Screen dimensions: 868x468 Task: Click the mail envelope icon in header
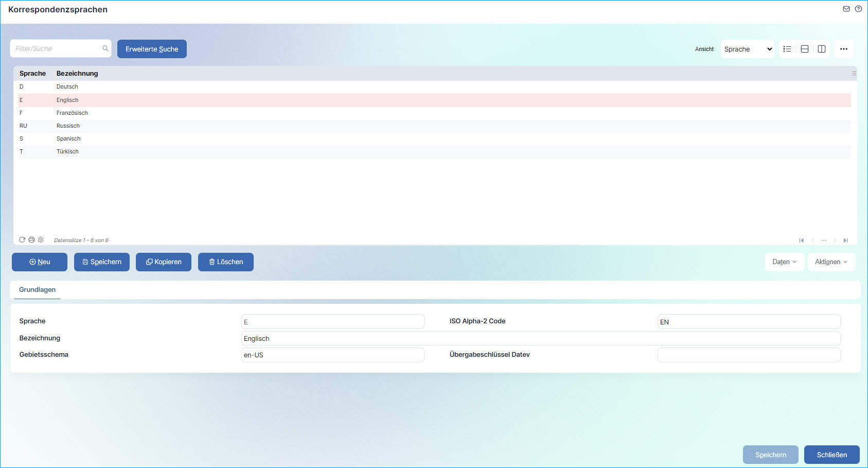click(846, 9)
